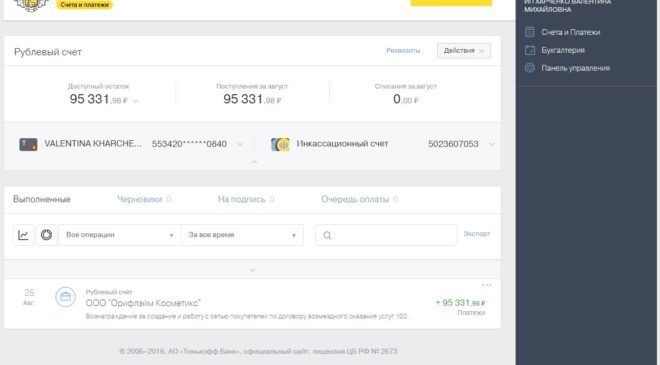
Task: Click the Платежи label under the amount
Action: tap(471, 313)
